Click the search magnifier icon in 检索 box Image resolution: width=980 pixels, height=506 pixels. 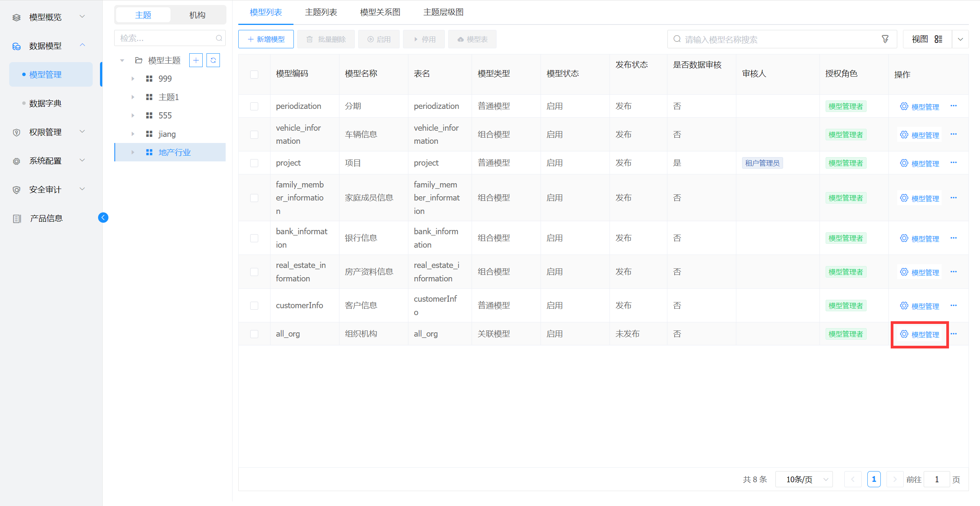click(x=219, y=38)
